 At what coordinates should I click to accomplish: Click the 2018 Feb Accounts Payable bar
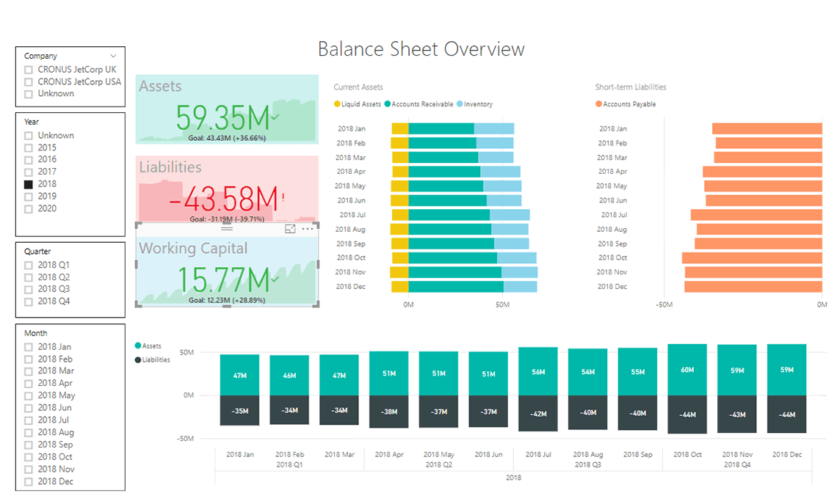coord(769,143)
